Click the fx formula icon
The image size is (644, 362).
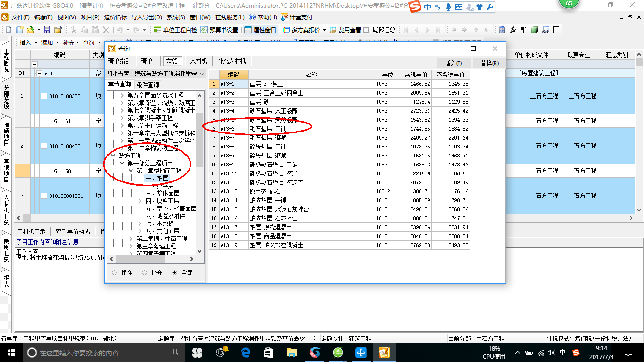tap(513, 30)
